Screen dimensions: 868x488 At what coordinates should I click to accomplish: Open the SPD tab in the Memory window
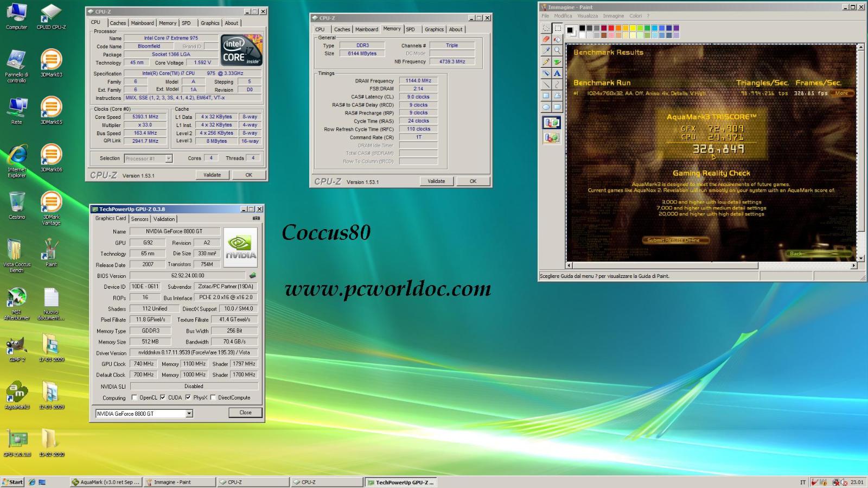[x=411, y=29]
